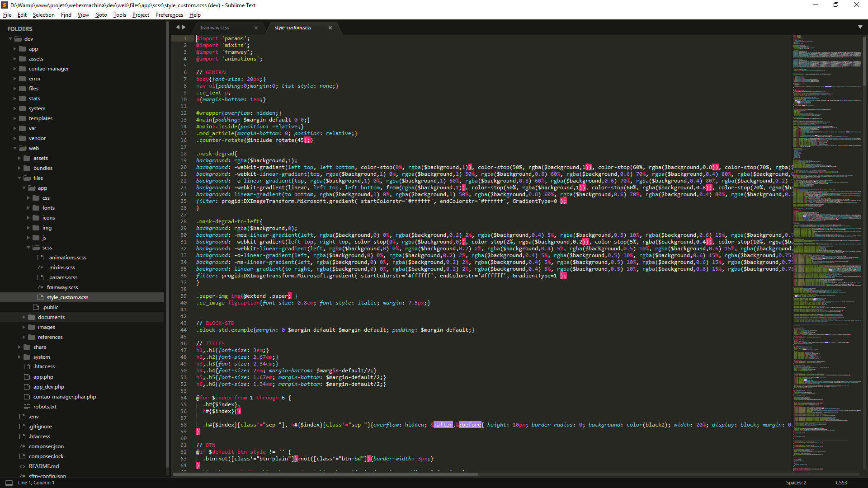Collapse the dev root folder
Screen dimensions: 868x488
[x=10, y=39]
